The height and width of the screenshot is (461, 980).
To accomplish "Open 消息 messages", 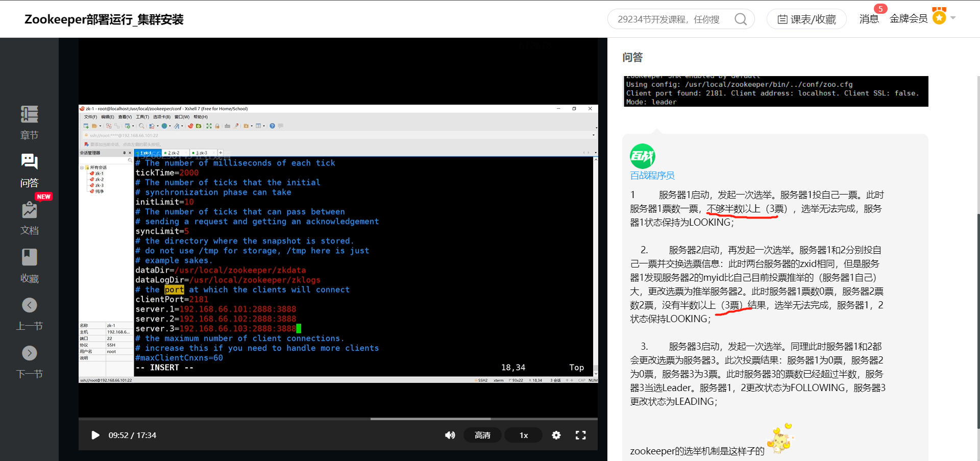I will coord(869,19).
